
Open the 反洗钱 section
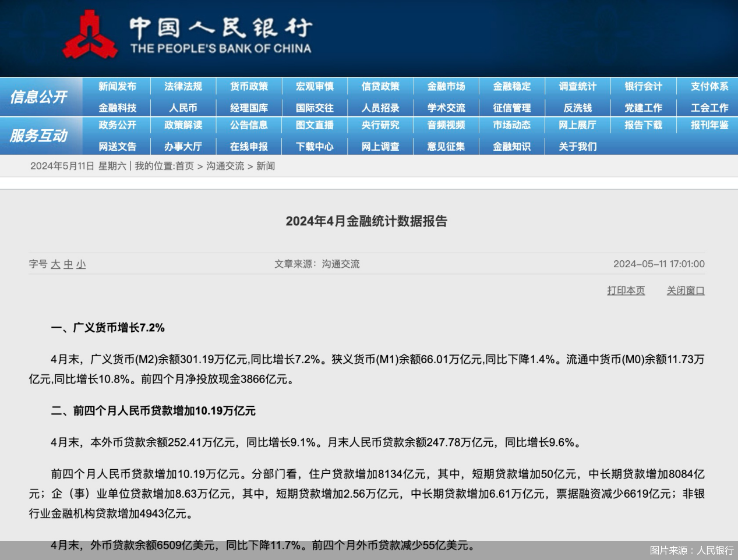pyautogui.click(x=577, y=108)
